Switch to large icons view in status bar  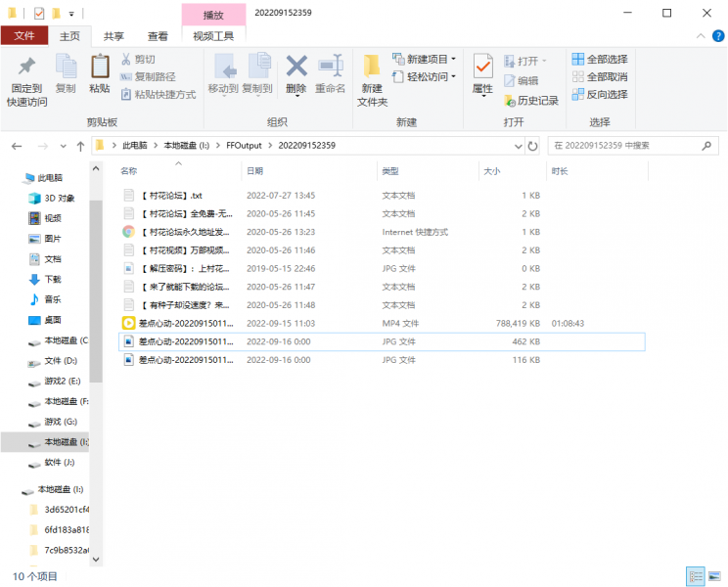tap(713, 576)
